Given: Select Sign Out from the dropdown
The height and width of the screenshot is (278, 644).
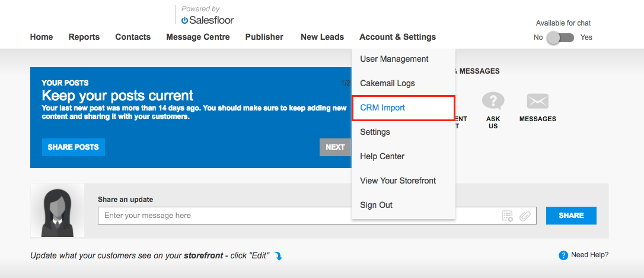Looking at the screenshot, I should [x=376, y=205].
